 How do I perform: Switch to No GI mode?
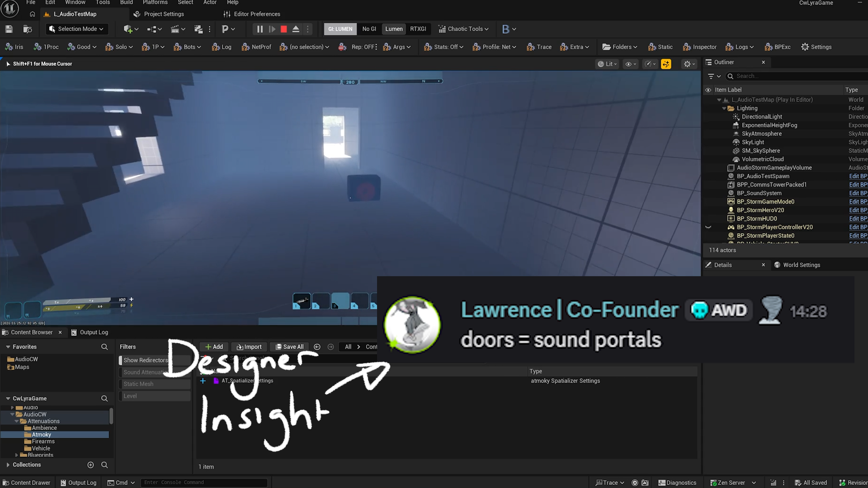click(369, 29)
